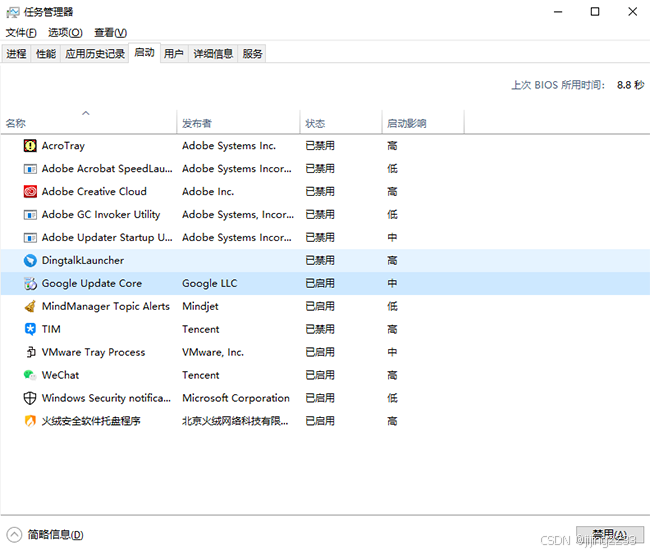Select the 火绒安全软件托盘程序 name text
The image size is (650, 554).
91,421
